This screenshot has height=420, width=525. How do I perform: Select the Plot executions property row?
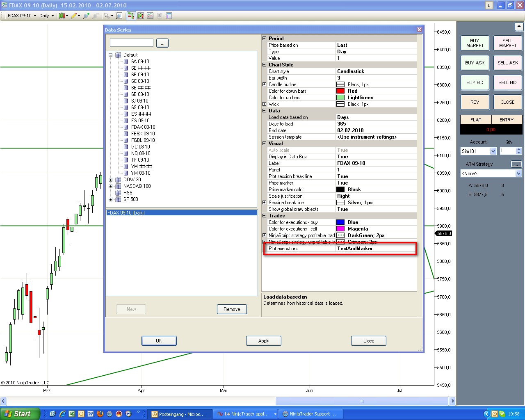[340, 249]
